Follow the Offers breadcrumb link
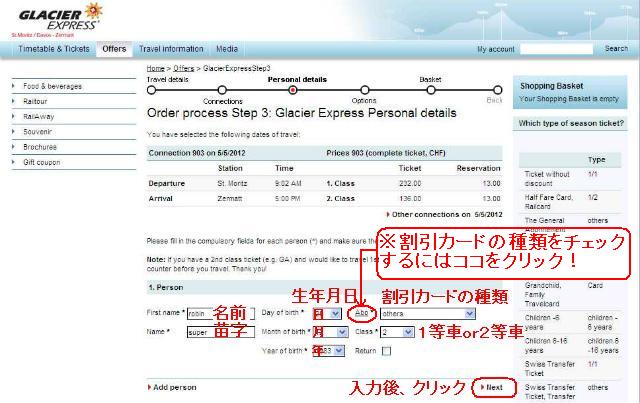Viewport: 640px width, 403px height. [184, 68]
